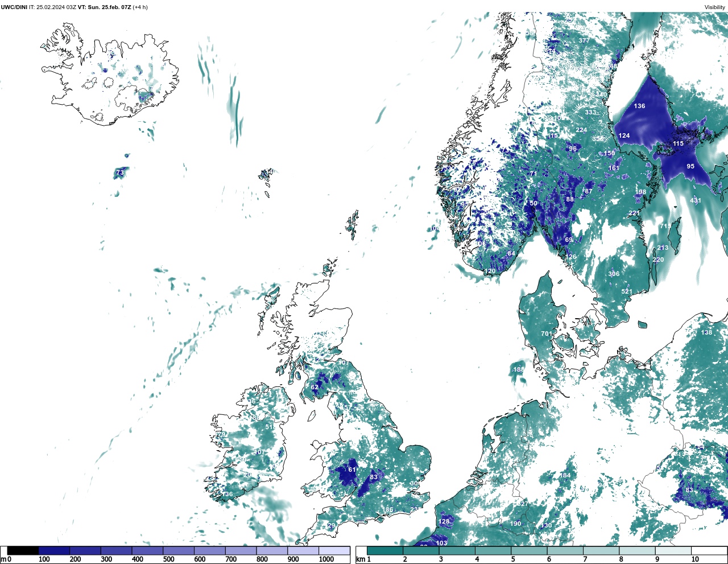Pick the 800–900 m pale lilac swatch
728x564 pixels.
point(272,551)
